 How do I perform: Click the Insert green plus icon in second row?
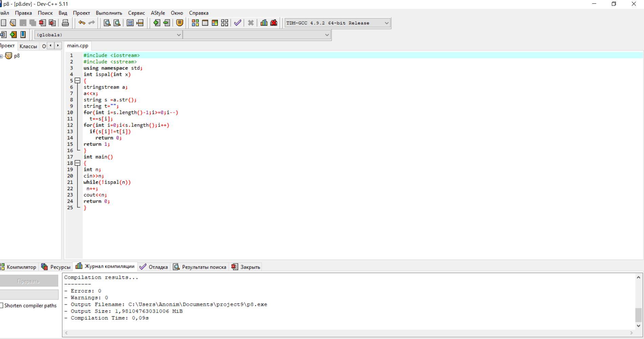[x=13, y=35]
